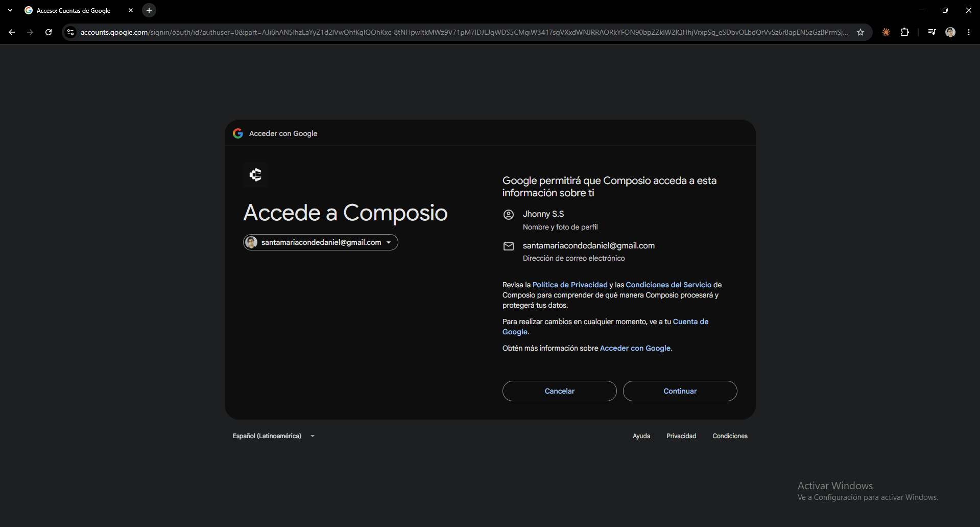Click the orange Claude extension icon
Screen dimensions: 980x527
(x=886, y=32)
